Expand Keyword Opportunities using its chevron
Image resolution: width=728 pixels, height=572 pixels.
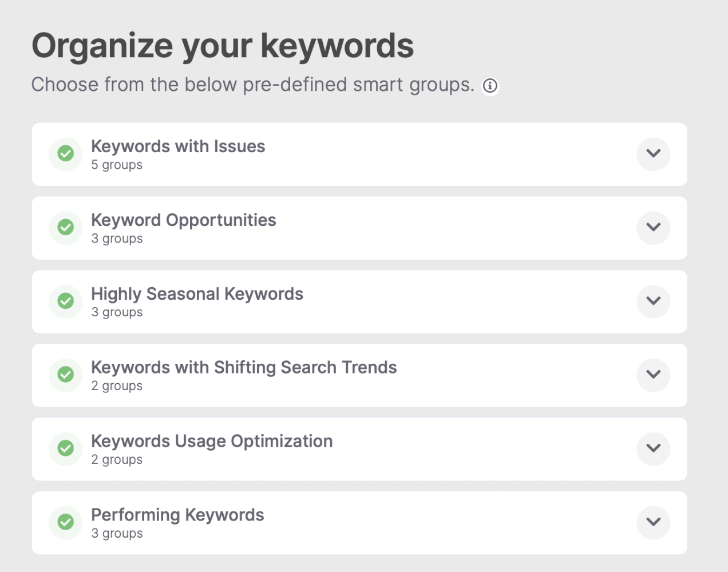(653, 228)
